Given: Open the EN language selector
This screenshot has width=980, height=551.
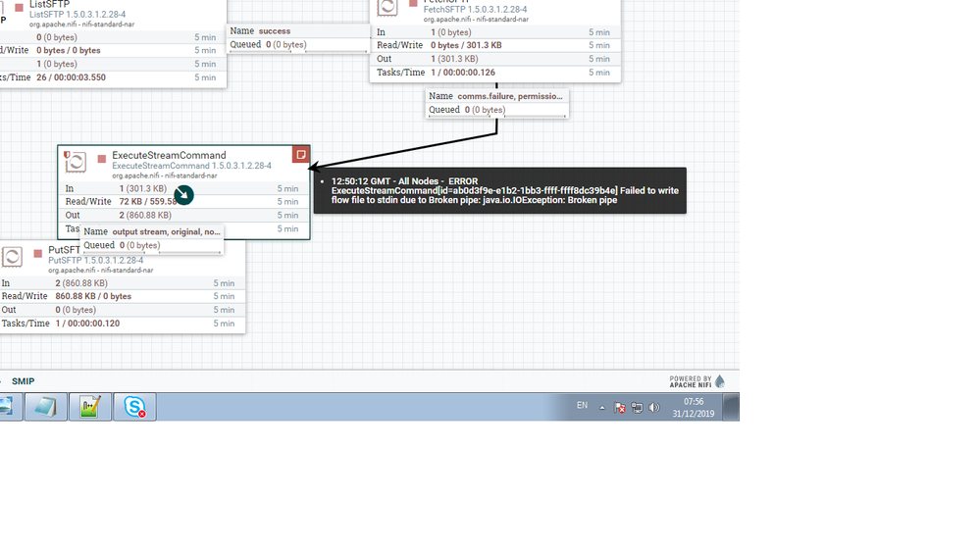Looking at the screenshot, I should (x=582, y=406).
